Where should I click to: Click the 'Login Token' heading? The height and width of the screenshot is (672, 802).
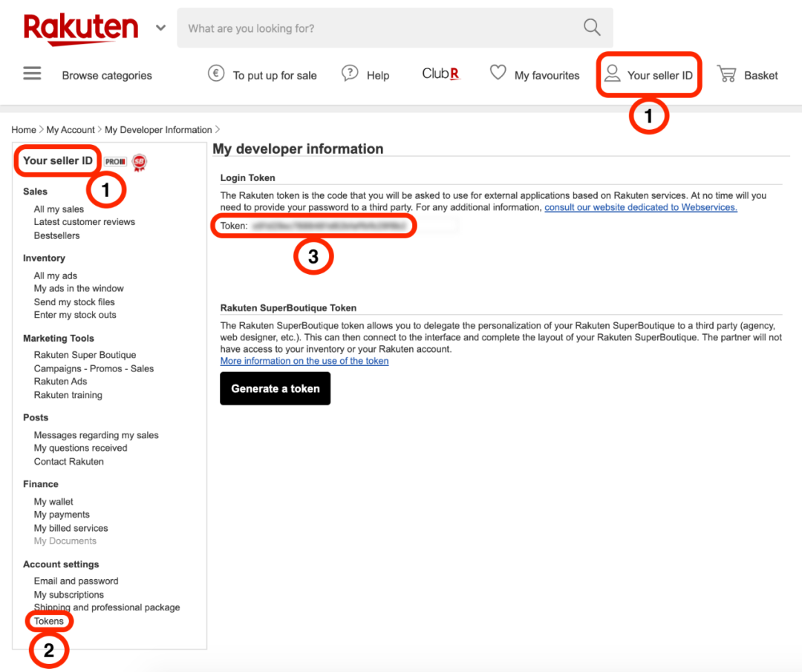tap(247, 178)
